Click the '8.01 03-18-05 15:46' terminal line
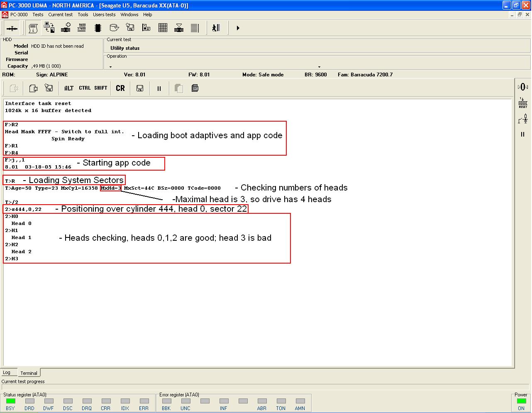Screen dimensions: 532x413 (x=38, y=167)
